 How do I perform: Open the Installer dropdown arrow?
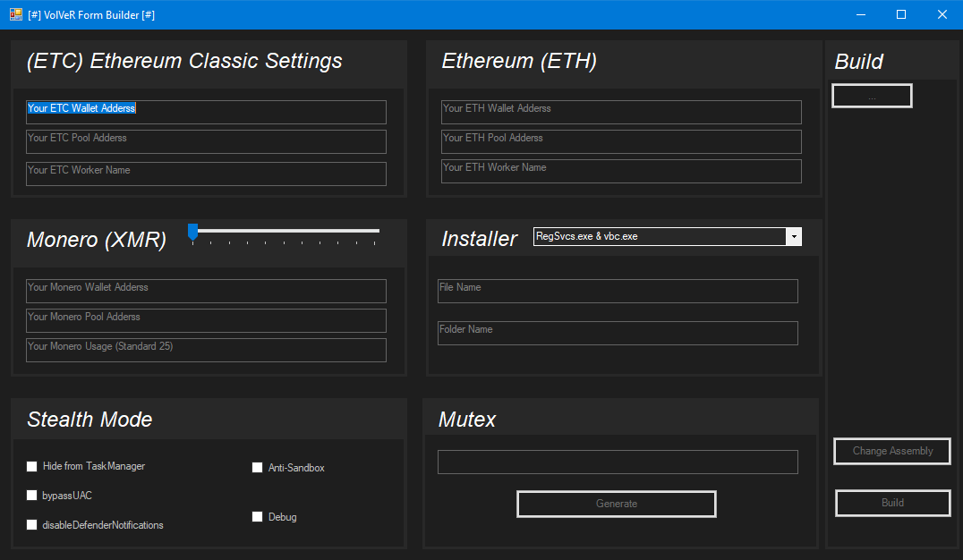pyautogui.click(x=794, y=236)
